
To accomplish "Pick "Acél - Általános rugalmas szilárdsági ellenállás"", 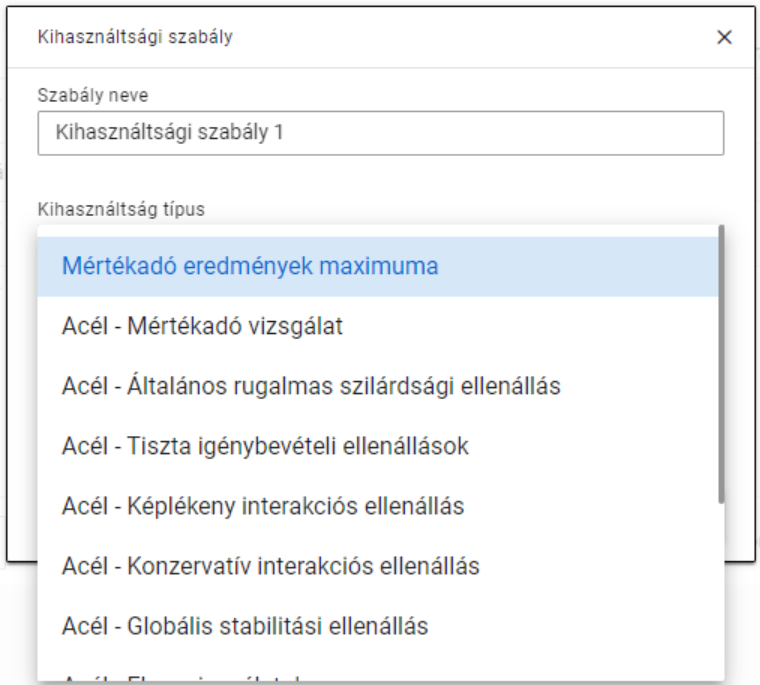I will coord(311,386).
